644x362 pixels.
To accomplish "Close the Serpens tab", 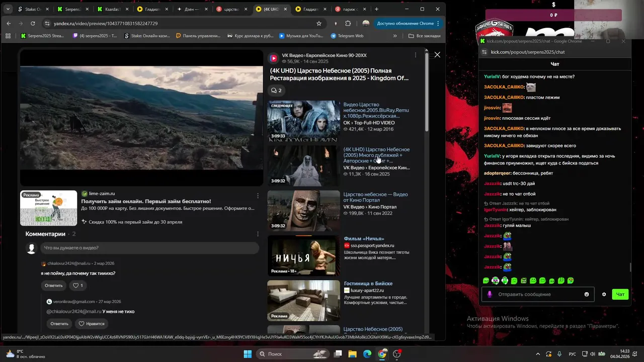I will pos(87,9).
